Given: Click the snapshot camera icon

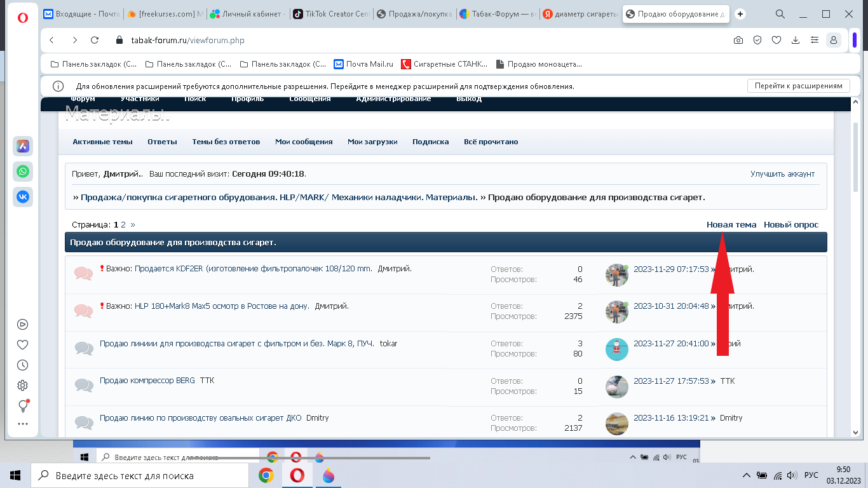Looking at the screenshot, I should [738, 40].
